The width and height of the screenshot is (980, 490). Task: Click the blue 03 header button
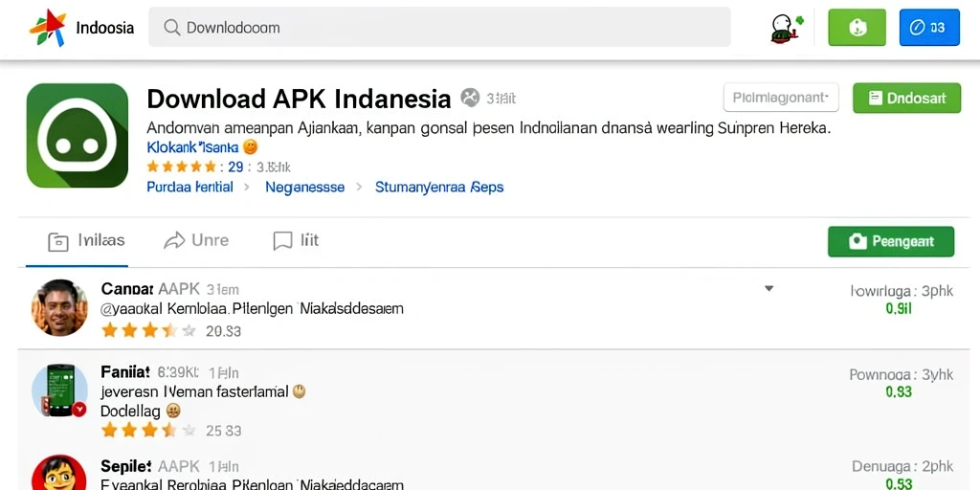tap(928, 28)
